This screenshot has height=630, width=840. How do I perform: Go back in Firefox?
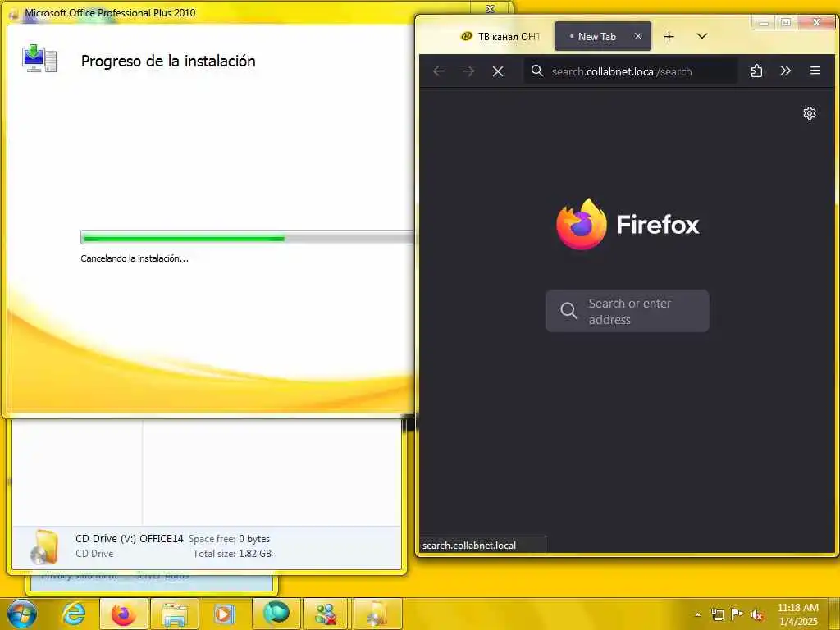pyautogui.click(x=439, y=71)
